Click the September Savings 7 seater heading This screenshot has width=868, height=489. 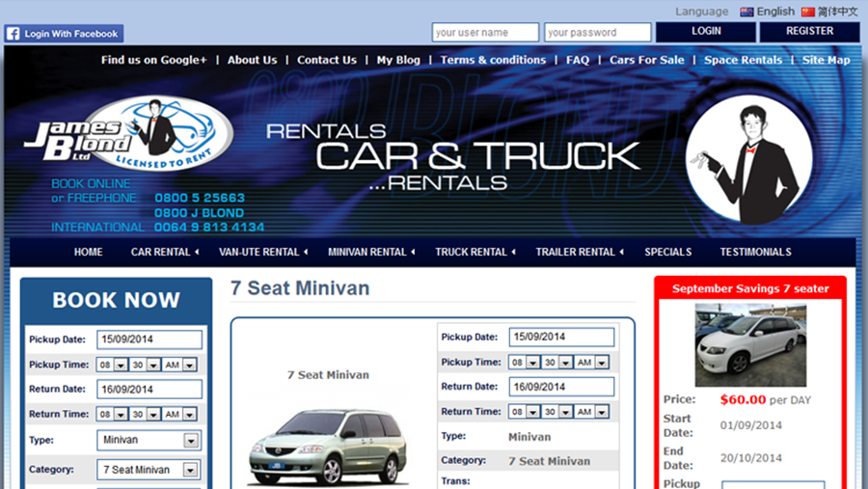click(750, 288)
